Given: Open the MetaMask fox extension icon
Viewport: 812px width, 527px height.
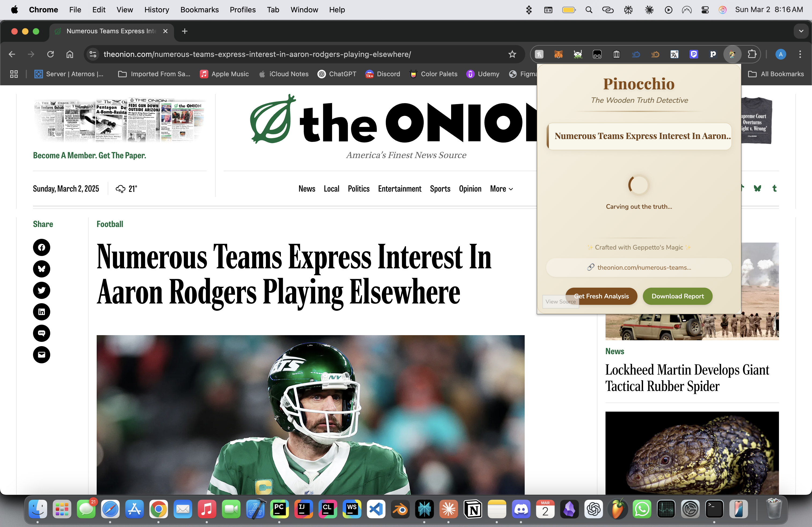Looking at the screenshot, I should point(558,54).
